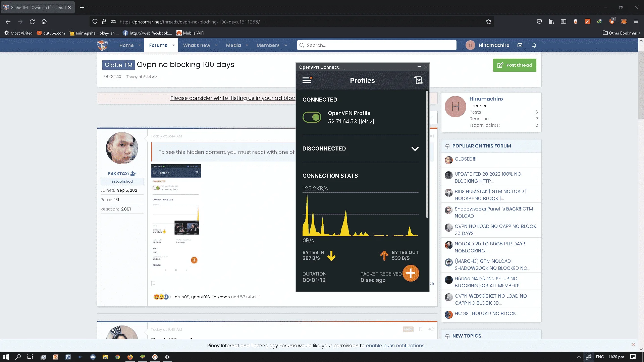Viewport: 644px width, 362px height.
Task: Open a new browser tab
Action: pos(82,7)
